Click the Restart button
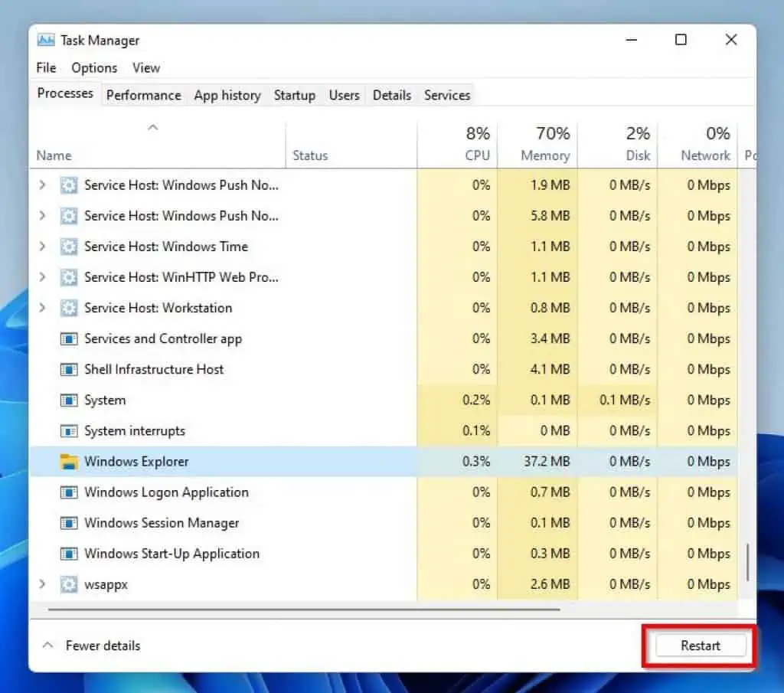Screen dimensions: 784x693 (x=700, y=646)
